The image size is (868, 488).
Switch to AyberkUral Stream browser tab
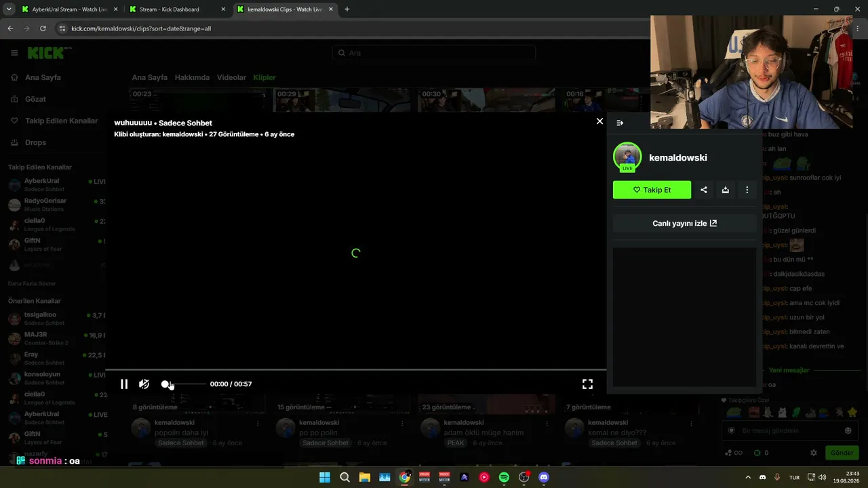point(69,9)
